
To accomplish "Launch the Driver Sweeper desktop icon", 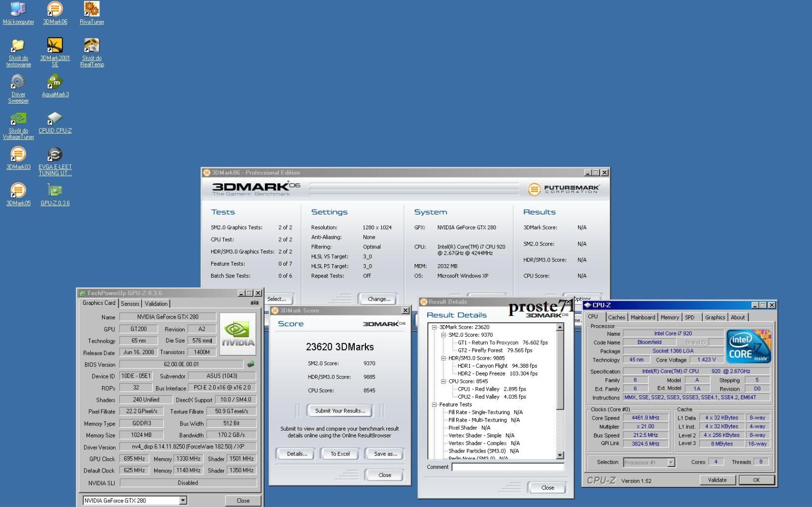I will tap(18, 89).
